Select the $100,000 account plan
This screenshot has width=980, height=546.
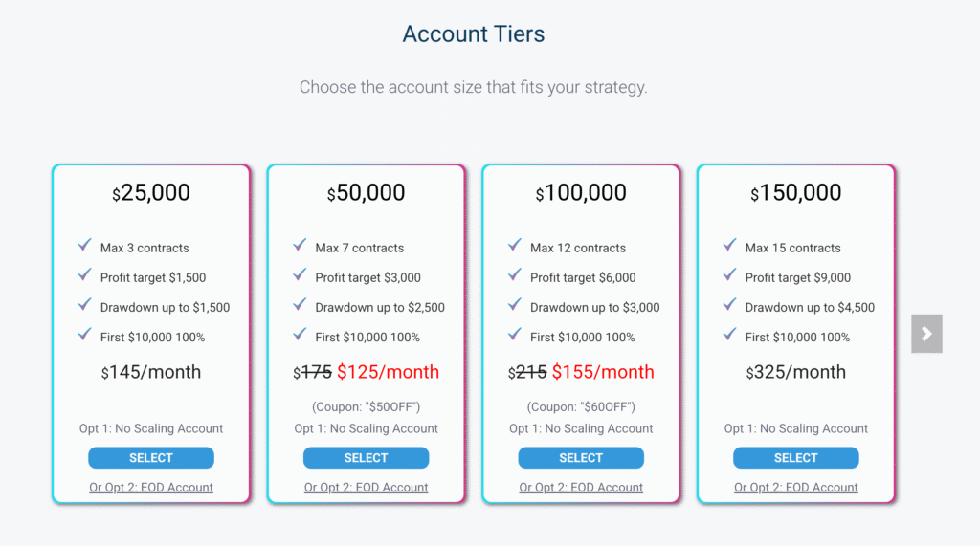tap(581, 458)
